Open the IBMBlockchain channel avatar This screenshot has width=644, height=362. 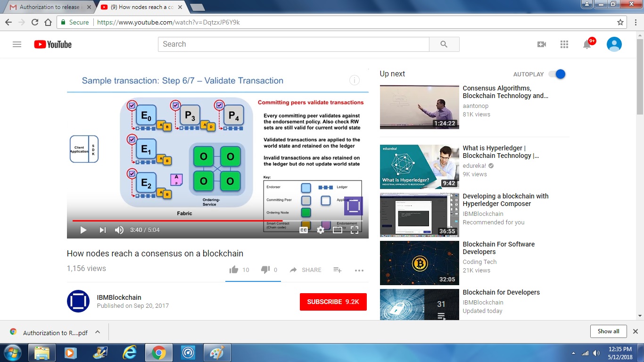pyautogui.click(x=78, y=301)
